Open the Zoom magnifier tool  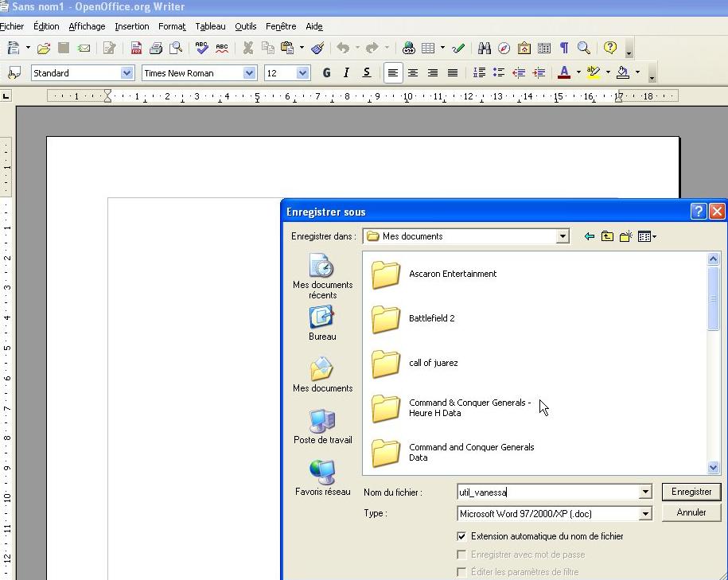584,48
